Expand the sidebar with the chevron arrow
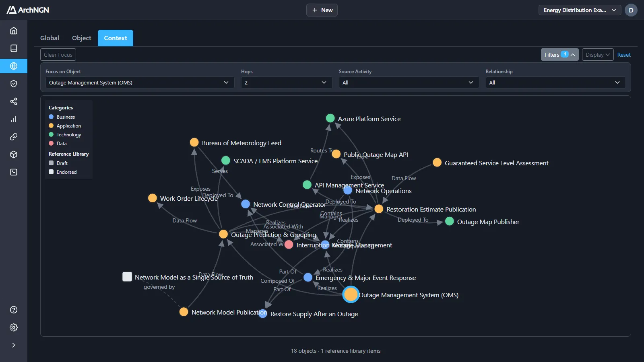 14,345
